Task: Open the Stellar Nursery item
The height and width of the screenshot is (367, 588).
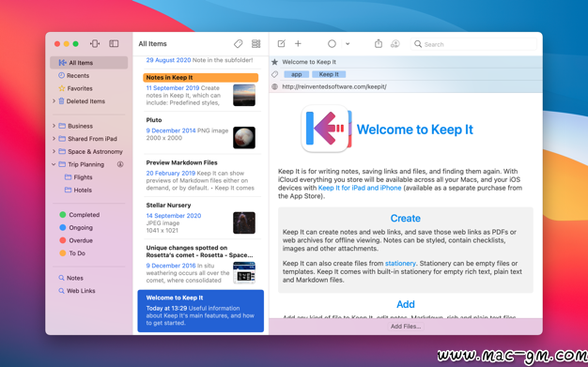Action: (201, 218)
